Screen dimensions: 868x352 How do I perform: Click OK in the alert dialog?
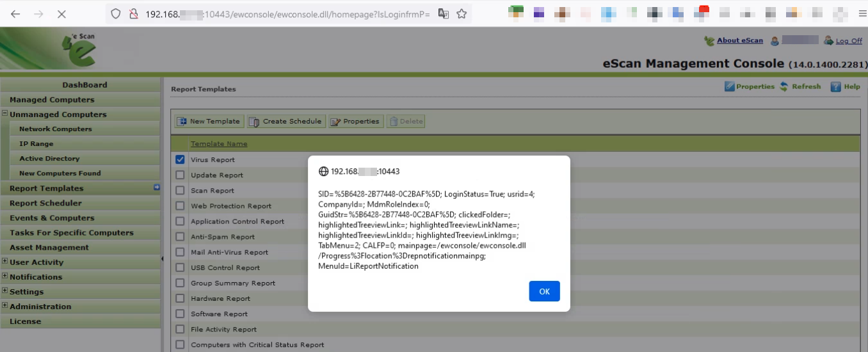click(x=544, y=291)
